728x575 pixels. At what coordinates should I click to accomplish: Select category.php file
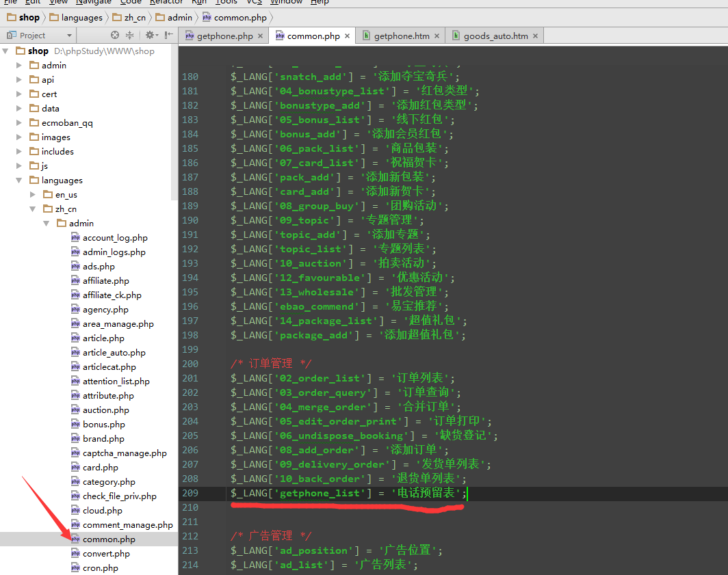point(109,482)
